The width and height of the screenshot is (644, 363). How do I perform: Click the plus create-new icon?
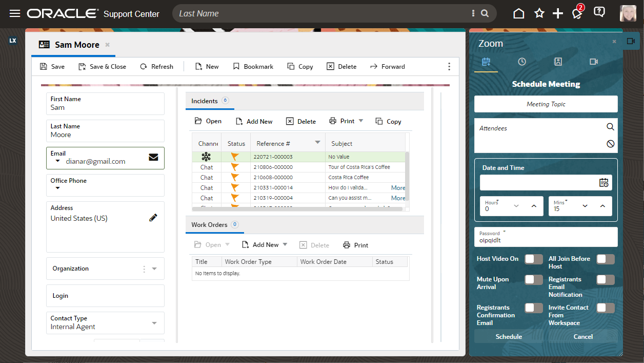click(558, 13)
